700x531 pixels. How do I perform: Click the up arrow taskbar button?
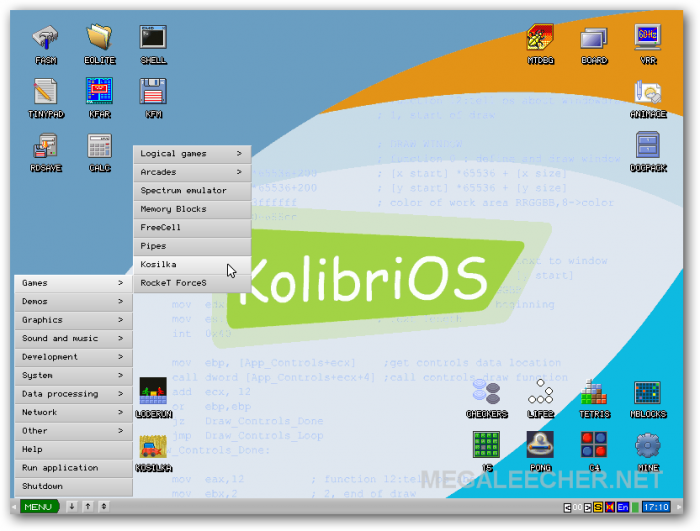point(88,506)
